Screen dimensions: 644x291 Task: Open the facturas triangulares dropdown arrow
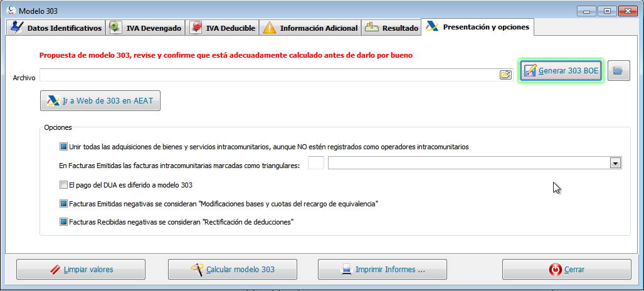point(615,163)
